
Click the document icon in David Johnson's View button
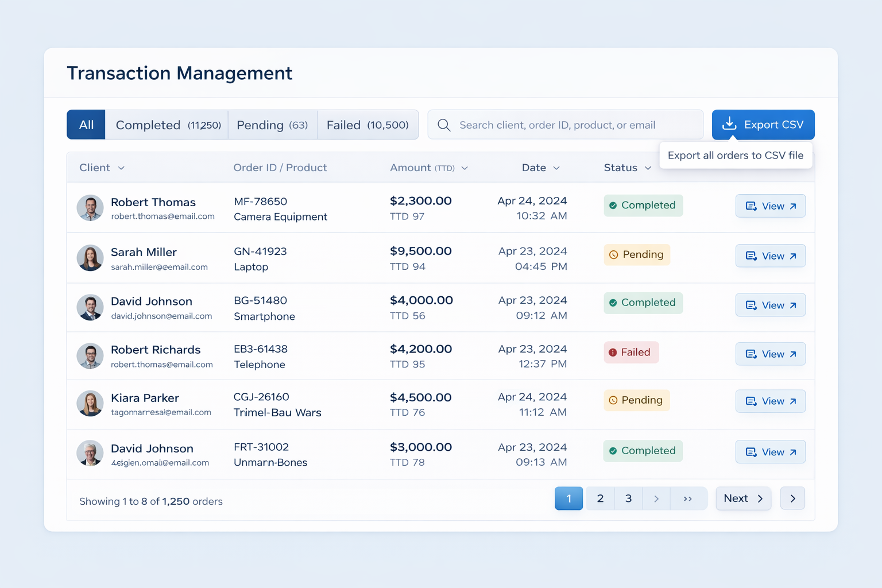click(x=751, y=305)
